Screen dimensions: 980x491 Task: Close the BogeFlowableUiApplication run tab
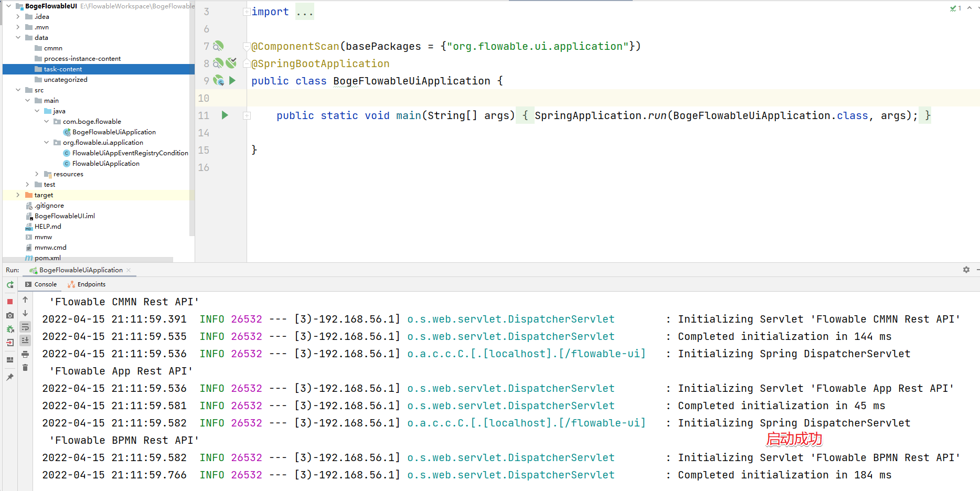pyautogui.click(x=129, y=270)
